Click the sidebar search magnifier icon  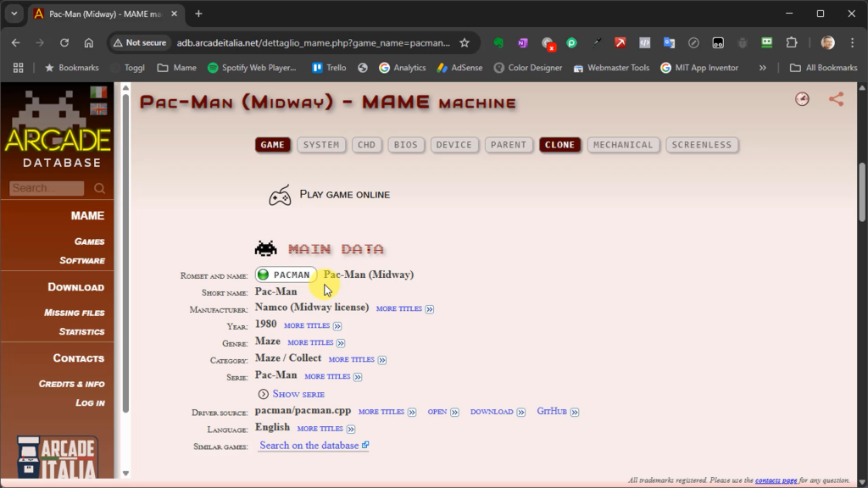(100, 188)
